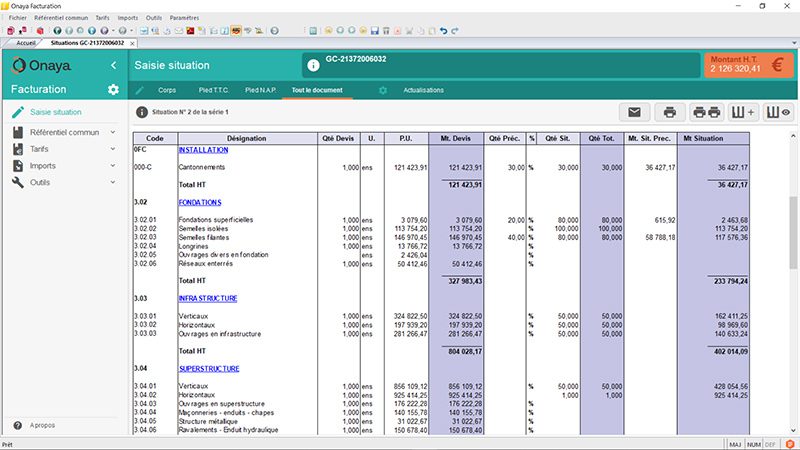Open Facturation settings gear in sidebar
The image size is (800, 450).
point(113,90)
